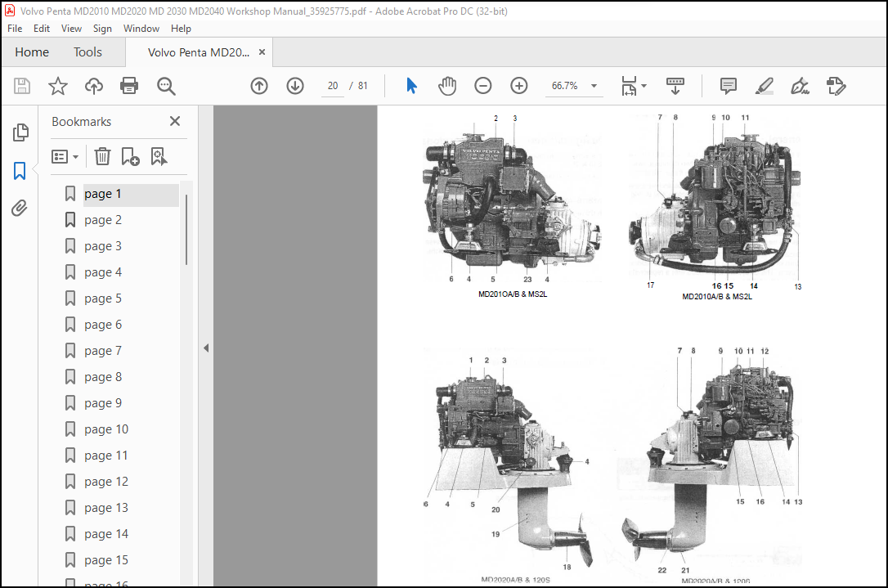The height and width of the screenshot is (588, 888).
Task: Select the 'page 3' bookmark
Action: (103, 246)
